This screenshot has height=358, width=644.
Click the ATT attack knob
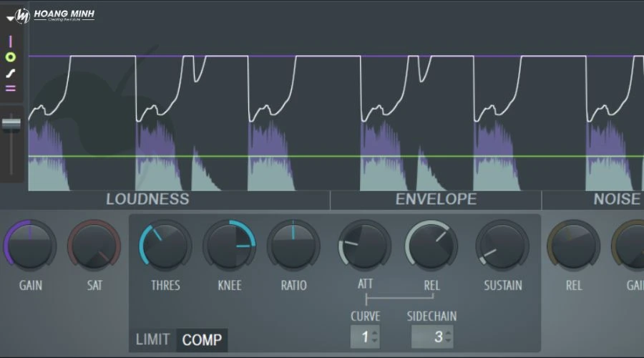point(365,246)
